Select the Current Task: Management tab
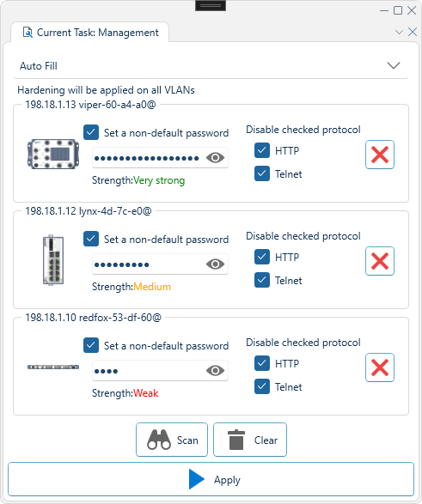 point(90,33)
